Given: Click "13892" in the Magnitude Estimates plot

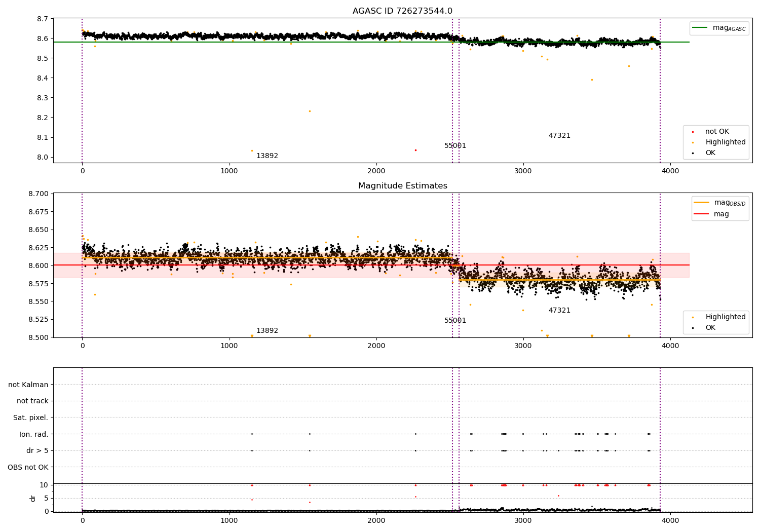Looking at the screenshot, I should tap(267, 331).
